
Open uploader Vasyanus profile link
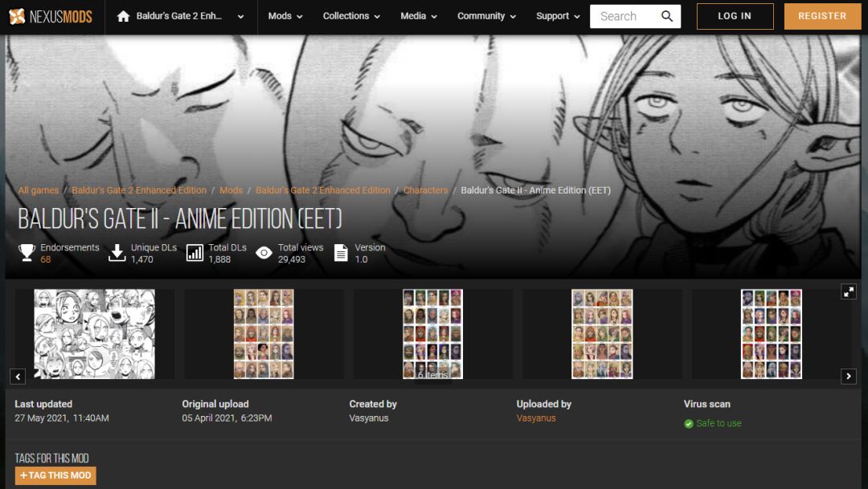(536, 418)
